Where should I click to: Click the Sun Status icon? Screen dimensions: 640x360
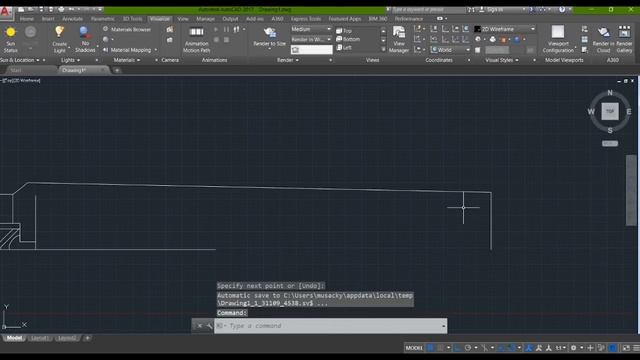coord(11,32)
